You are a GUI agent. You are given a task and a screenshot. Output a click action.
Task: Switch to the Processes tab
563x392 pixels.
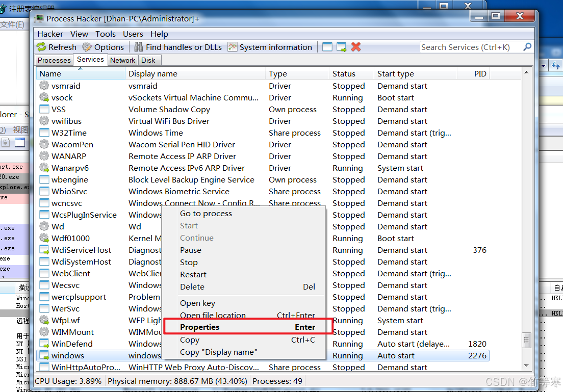[54, 60]
